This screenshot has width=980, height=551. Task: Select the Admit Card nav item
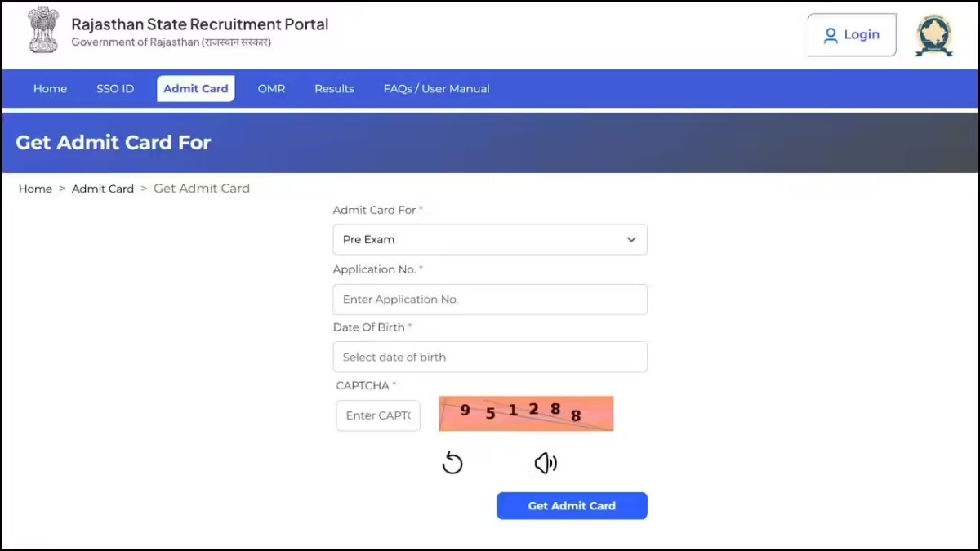195,88
